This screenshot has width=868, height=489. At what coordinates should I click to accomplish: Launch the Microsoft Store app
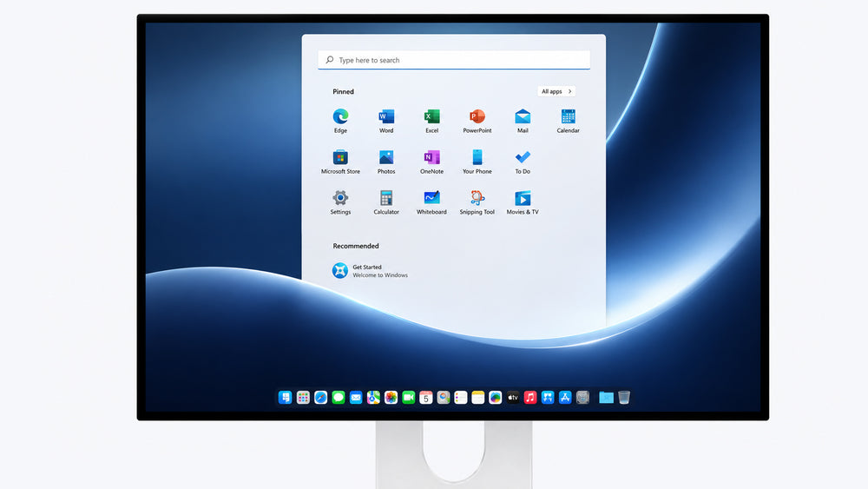(x=340, y=157)
